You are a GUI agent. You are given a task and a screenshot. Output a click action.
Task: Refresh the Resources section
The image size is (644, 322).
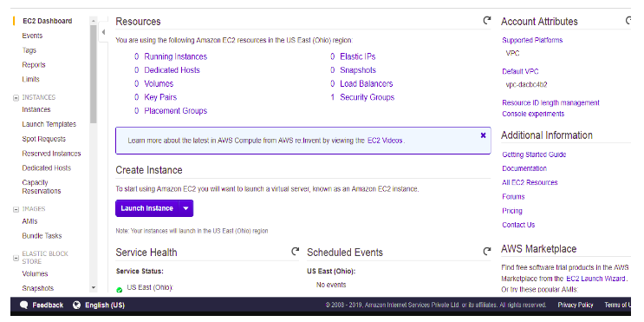[x=487, y=21]
